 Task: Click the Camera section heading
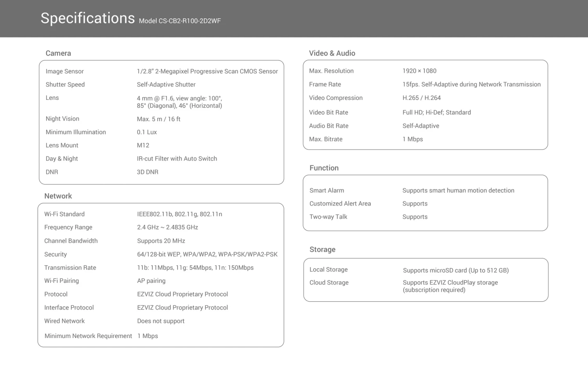point(58,53)
